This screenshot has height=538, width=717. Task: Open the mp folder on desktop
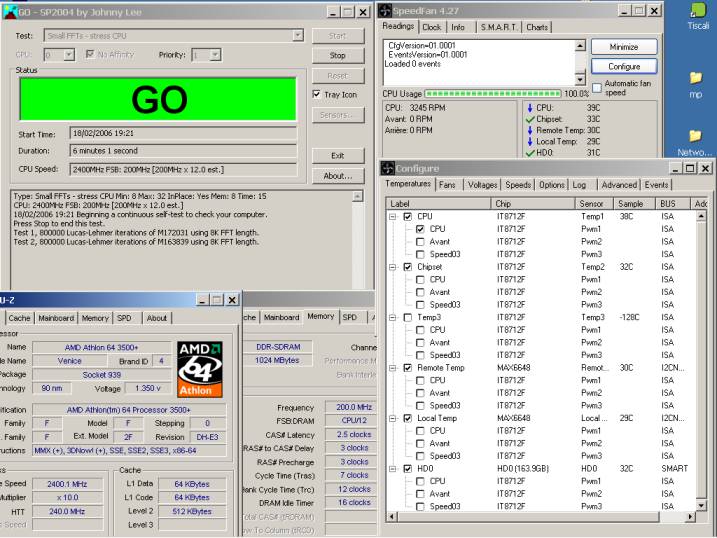[696, 78]
